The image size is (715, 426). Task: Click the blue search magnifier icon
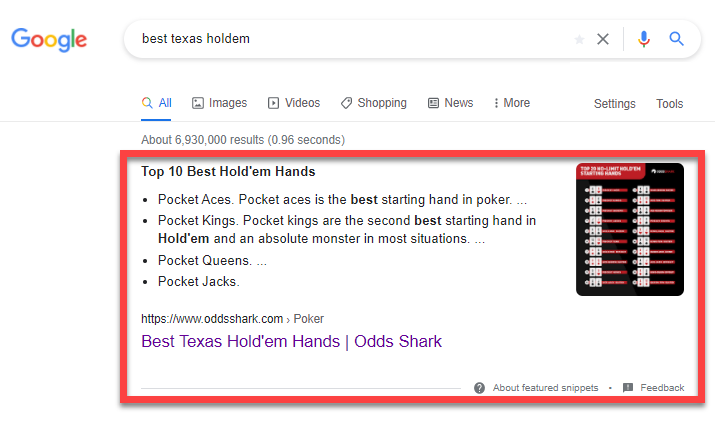pyautogui.click(x=677, y=39)
